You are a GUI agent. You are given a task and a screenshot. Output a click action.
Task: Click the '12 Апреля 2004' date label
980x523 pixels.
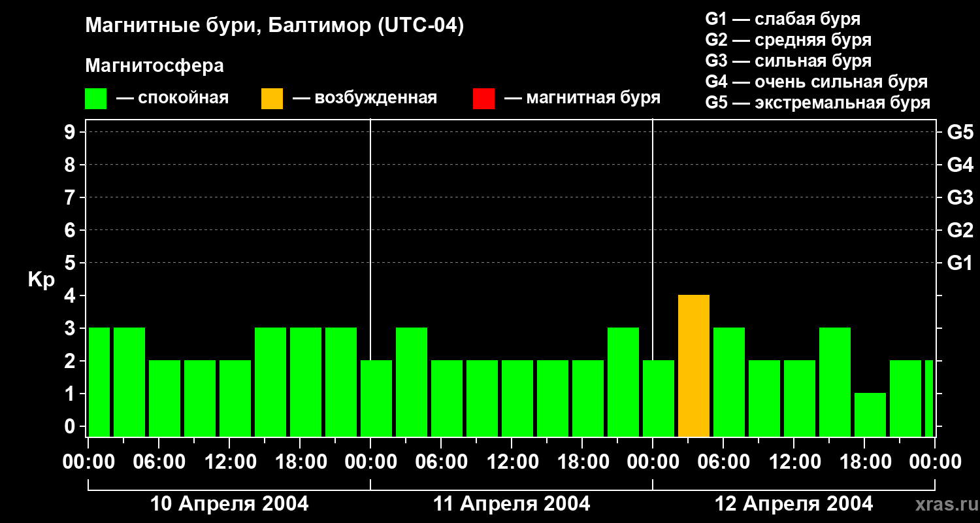coord(794,504)
